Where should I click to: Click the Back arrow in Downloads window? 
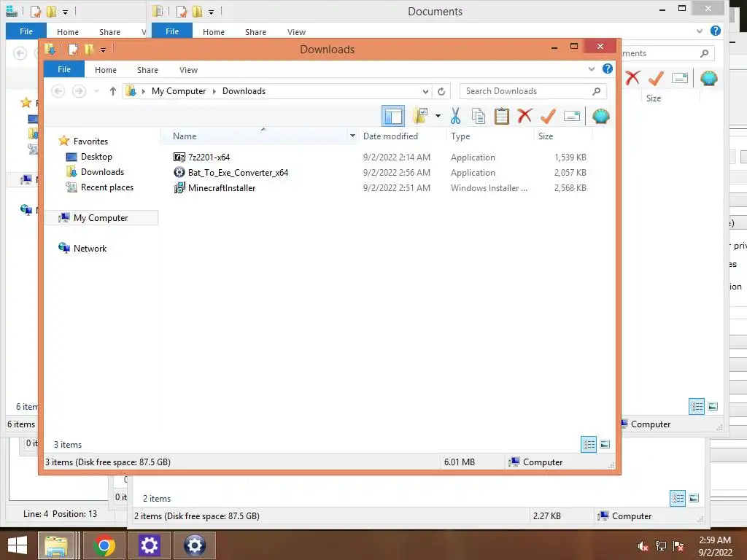(58, 91)
